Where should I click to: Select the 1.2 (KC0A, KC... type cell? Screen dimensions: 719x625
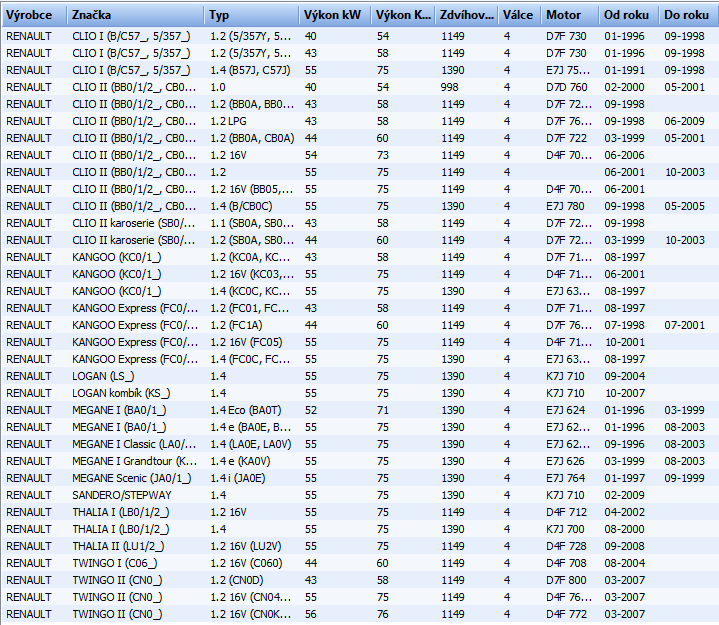click(250, 257)
